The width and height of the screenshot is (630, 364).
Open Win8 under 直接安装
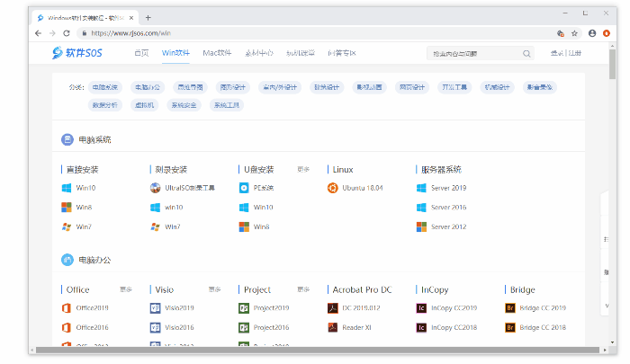(76, 207)
